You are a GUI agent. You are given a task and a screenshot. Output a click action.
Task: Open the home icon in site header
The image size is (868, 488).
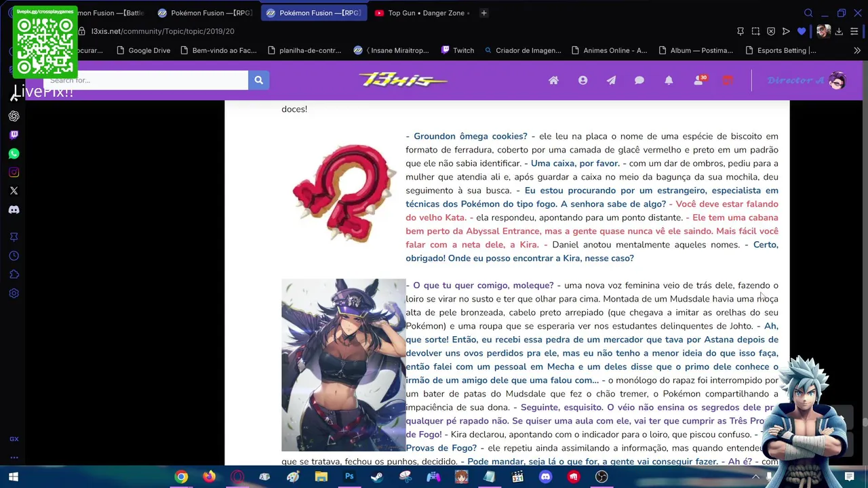553,80
